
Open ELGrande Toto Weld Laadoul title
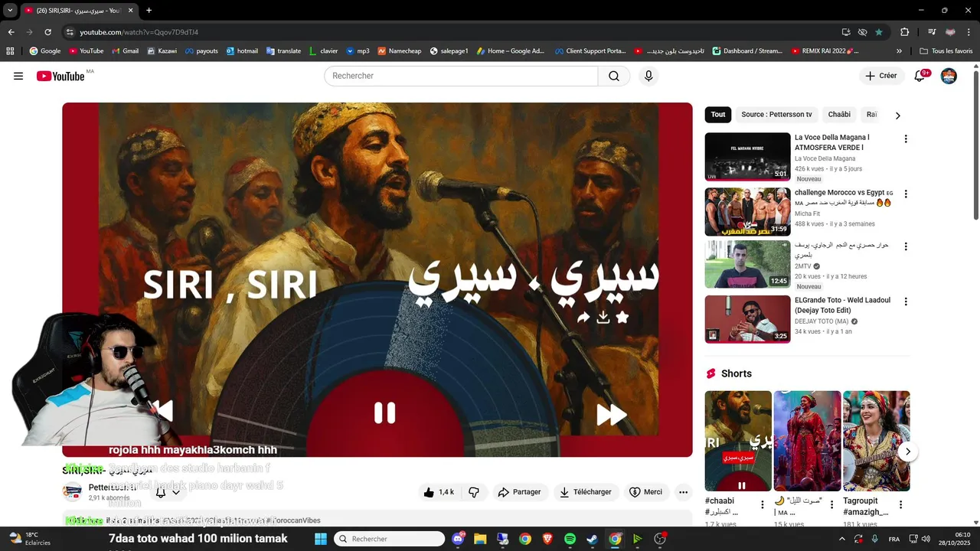coord(842,305)
